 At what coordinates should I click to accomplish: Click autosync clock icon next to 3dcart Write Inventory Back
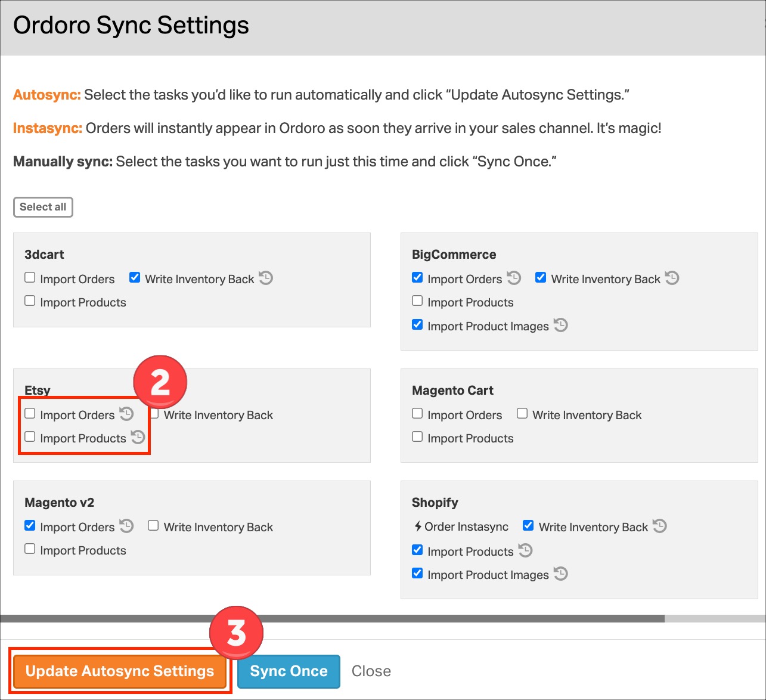point(265,278)
